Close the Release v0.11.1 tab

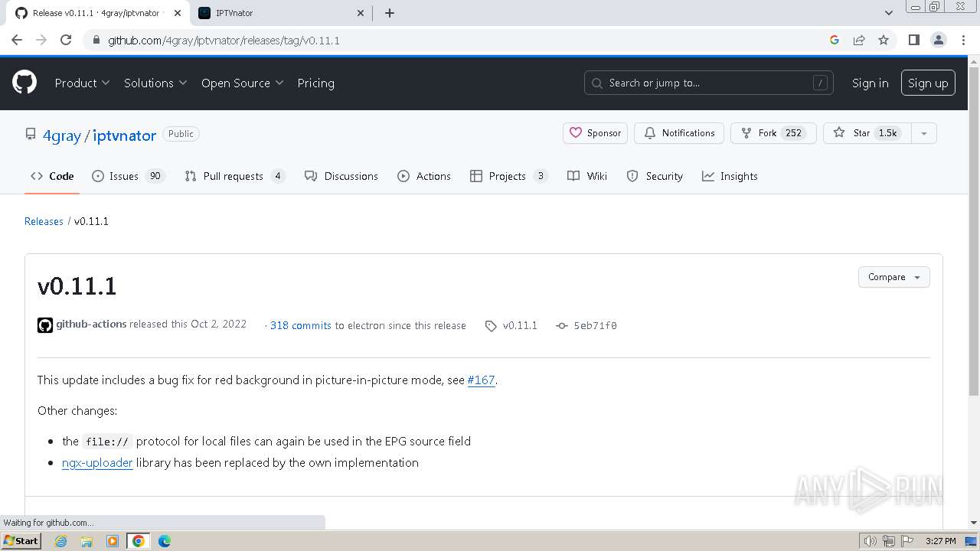click(x=178, y=13)
